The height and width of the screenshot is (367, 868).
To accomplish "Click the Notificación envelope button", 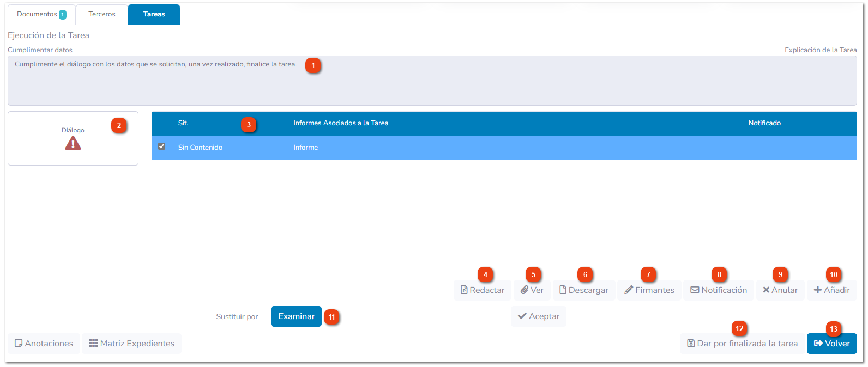I will 719,290.
